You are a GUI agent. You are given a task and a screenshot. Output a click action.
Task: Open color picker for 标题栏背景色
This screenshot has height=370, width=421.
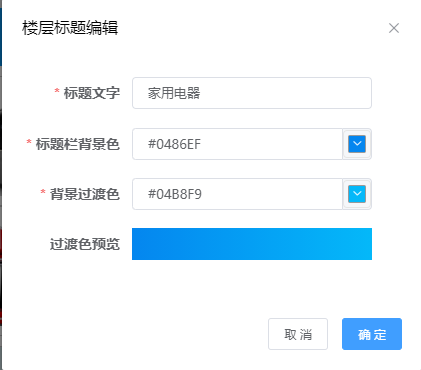point(357,144)
